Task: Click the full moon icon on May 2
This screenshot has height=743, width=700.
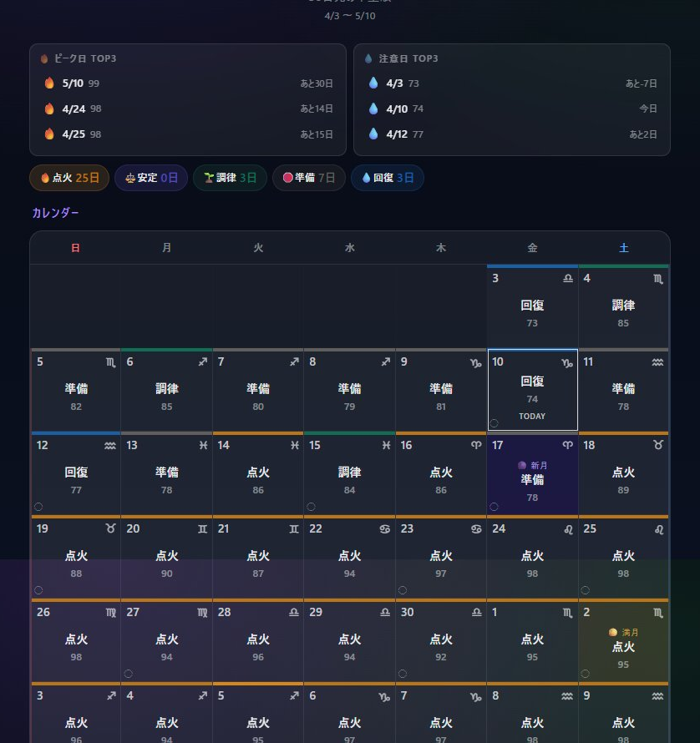Action: [613, 632]
